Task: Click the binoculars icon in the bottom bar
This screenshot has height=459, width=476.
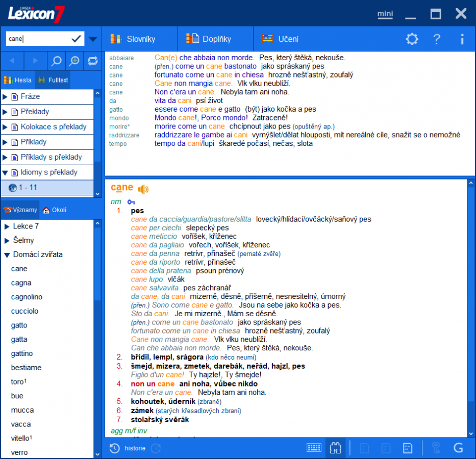Action: tap(336, 447)
